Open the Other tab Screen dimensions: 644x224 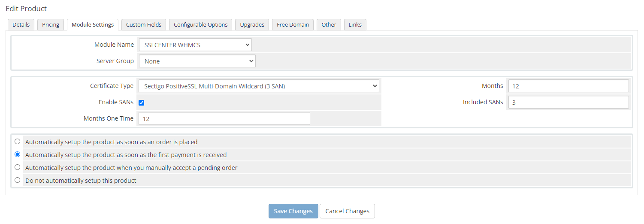(x=329, y=24)
